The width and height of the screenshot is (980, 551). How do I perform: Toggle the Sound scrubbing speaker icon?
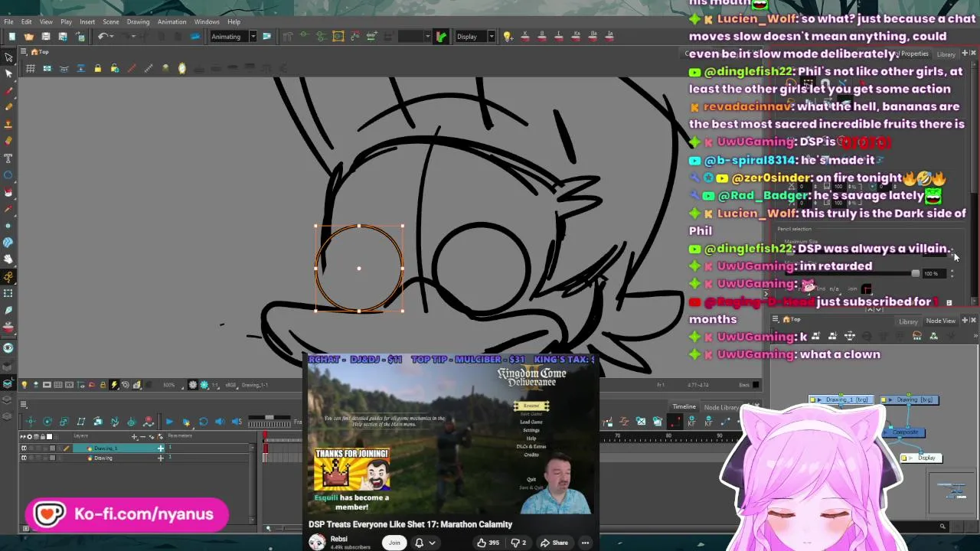tap(237, 422)
